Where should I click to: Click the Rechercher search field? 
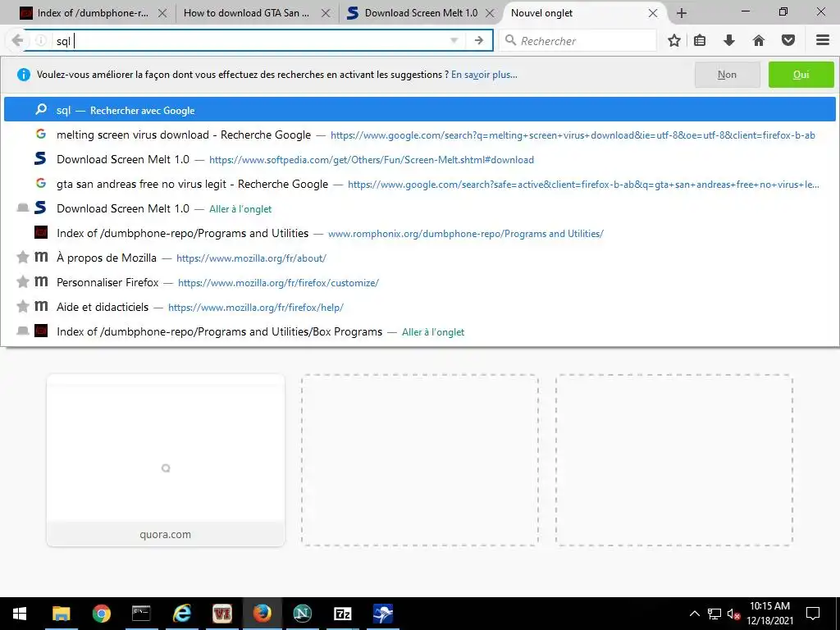pyautogui.click(x=577, y=41)
